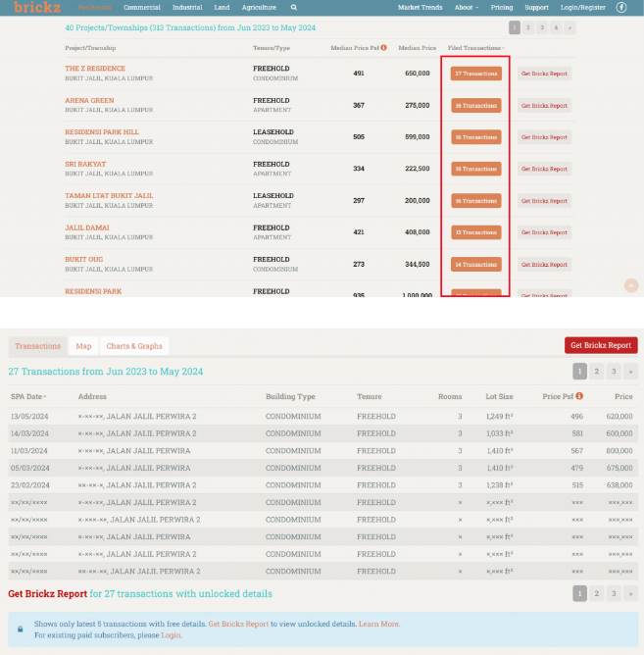Go to page 3 above transactions table

614,371
